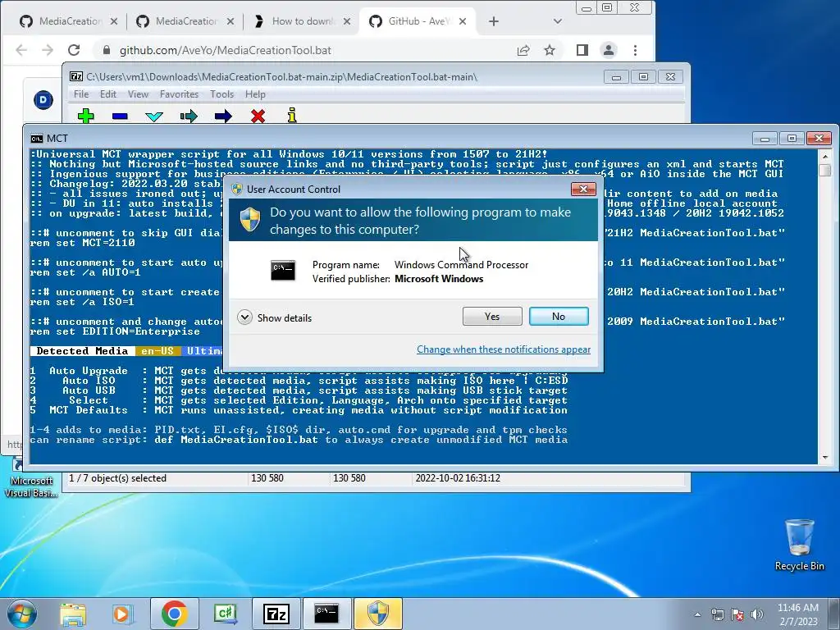Click the 7z icon in the 7-Zip title bar
Viewport: 840px width, 630px height.
click(x=76, y=76)
